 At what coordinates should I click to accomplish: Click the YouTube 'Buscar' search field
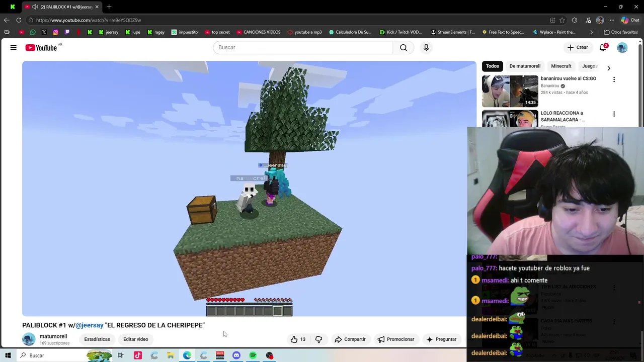(303, 47)
